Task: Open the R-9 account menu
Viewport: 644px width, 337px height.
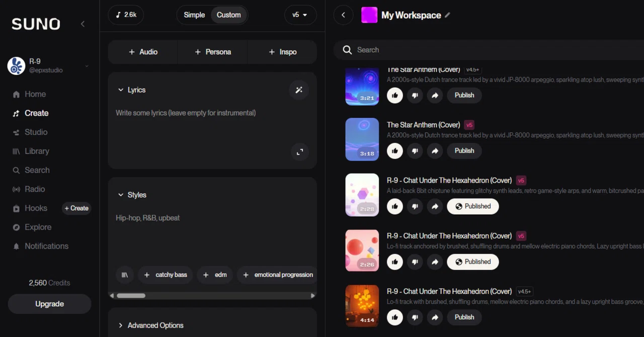Action: (48, 66)
